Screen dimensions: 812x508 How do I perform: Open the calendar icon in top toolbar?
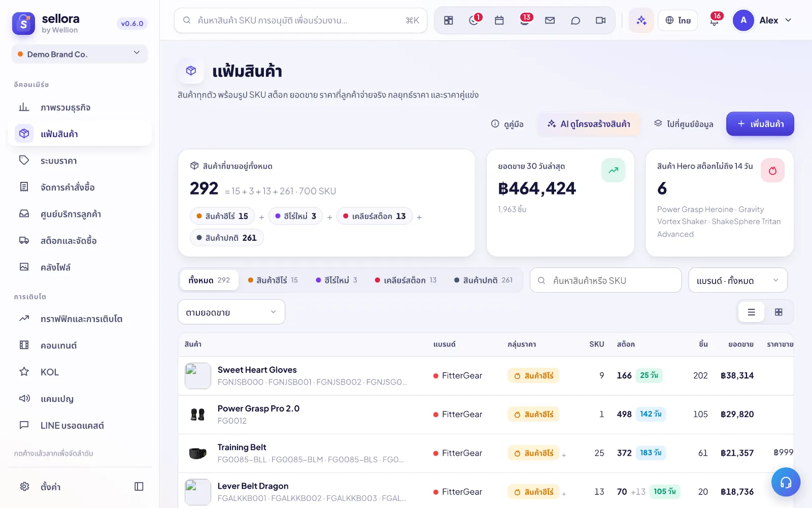tap(499, 20)
